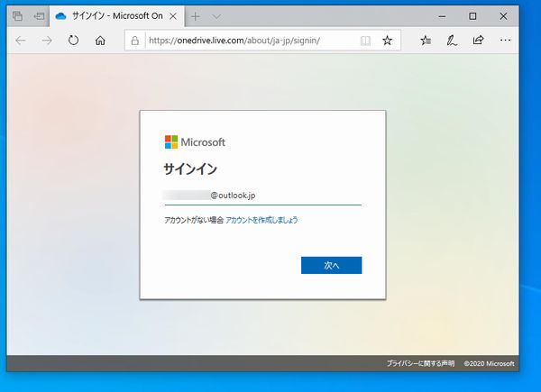Expand the tab previews chevron

[x=216, y=16]
